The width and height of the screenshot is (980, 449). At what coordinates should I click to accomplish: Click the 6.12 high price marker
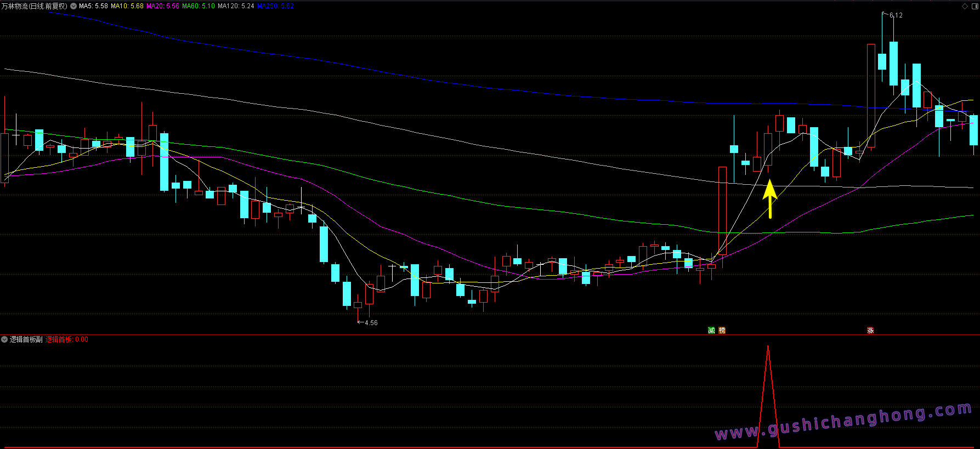pos(896,15)
